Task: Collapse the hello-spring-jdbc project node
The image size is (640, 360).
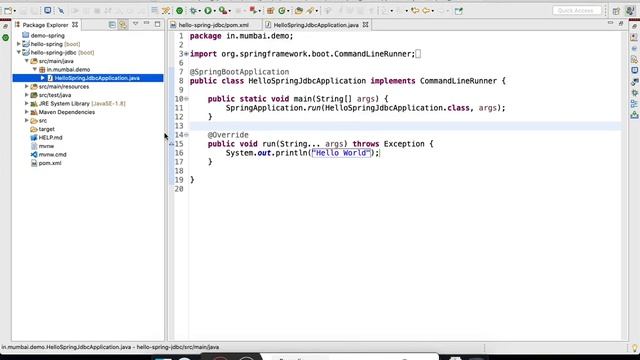Action: (x=19, y=53)
